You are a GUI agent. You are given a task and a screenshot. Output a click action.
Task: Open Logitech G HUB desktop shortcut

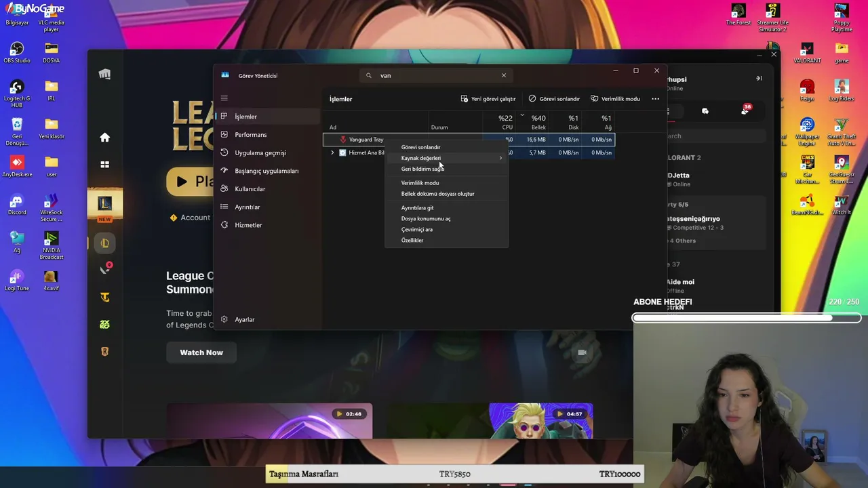tap(17, 94)
